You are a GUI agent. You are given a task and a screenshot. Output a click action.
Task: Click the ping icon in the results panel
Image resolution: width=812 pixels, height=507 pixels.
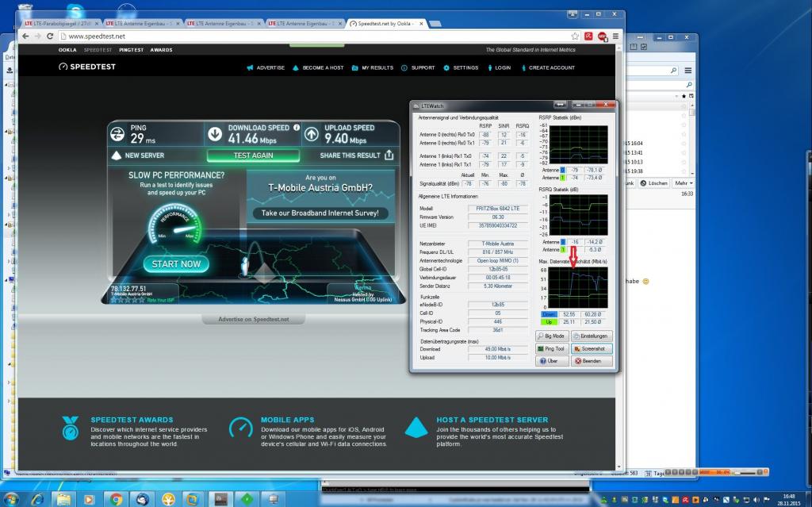[117, 134]
